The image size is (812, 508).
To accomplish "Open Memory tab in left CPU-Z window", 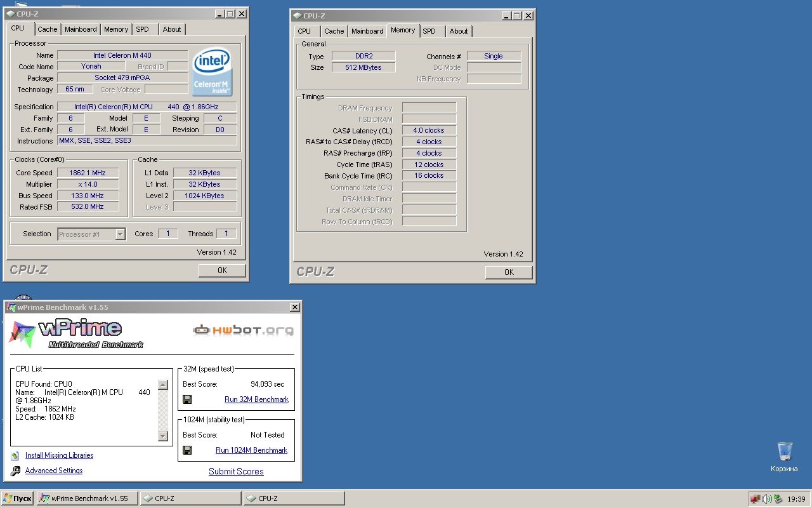I will pyautogui.click(x=116, y=29).
